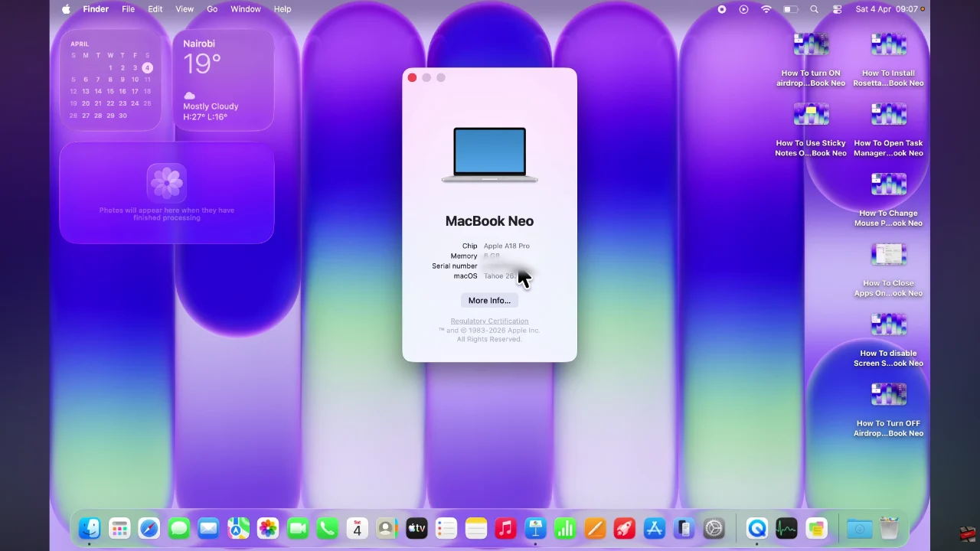Open the Go menu
This screenshot has height=551, width=980.
(x=212, y=9)
